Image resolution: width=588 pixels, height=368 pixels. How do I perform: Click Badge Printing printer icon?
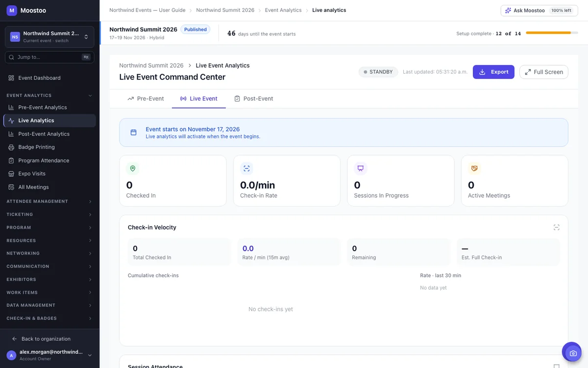[x=11, y=147]
